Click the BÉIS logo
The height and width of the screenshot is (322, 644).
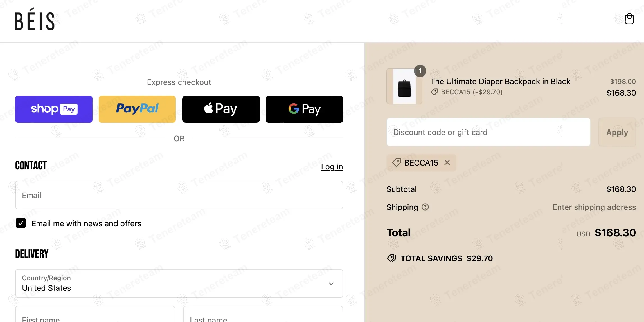[x=35, y=20]
